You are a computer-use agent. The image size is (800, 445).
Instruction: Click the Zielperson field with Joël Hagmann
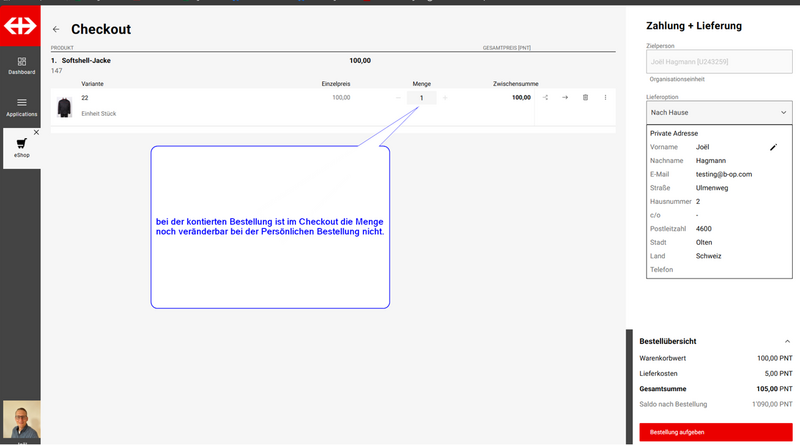pyautogui.click(x=719, y=62)
